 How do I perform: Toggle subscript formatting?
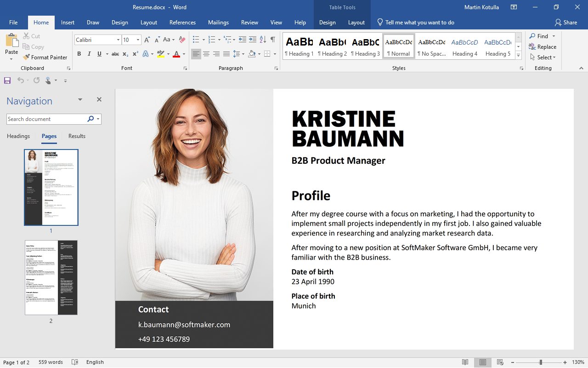(x=125, y=54)
